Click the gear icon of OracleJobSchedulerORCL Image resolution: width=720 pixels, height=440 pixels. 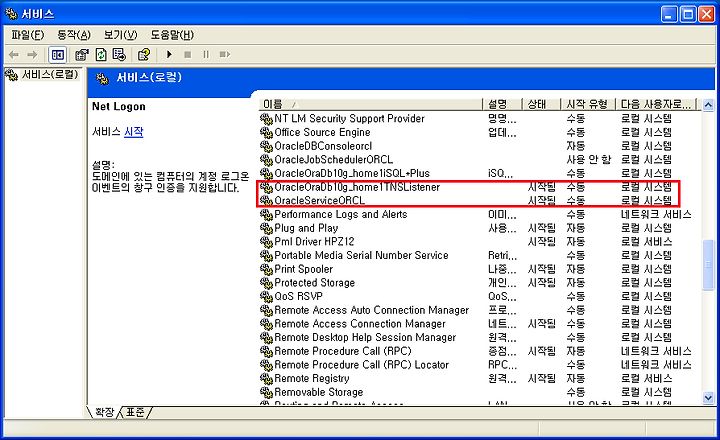tap(266, 160)
